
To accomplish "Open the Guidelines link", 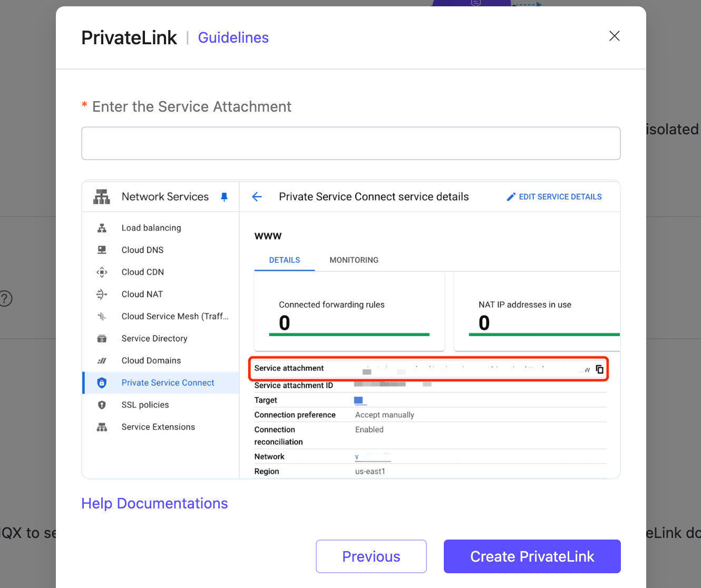I will pos(233,37).
